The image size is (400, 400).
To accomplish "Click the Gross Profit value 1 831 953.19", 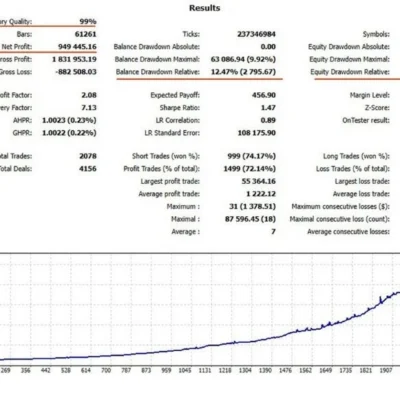I will [x=74, y=59].
